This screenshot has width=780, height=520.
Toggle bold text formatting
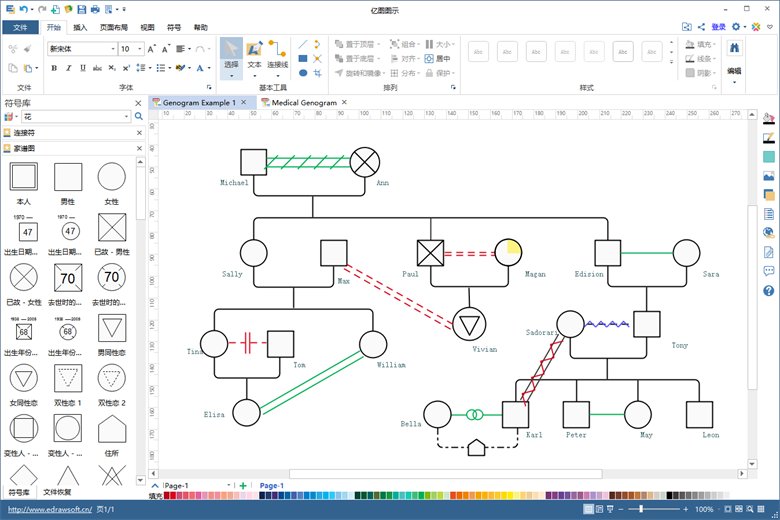(x=54, y=68)
